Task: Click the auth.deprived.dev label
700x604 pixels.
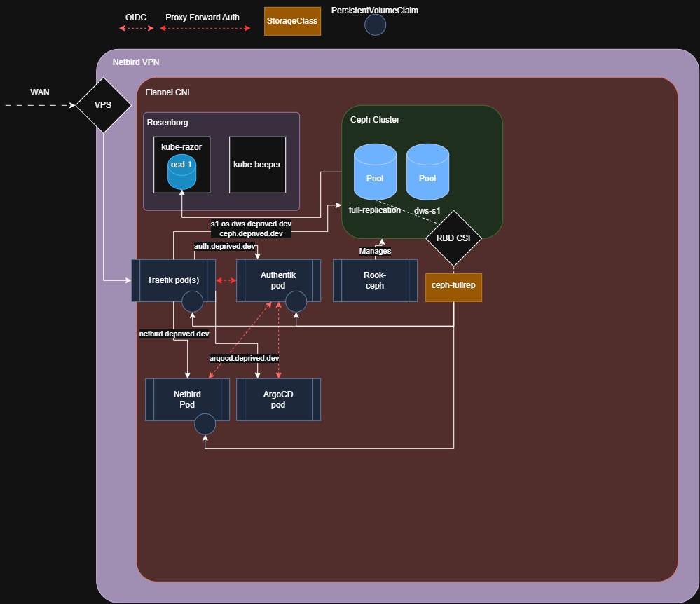Action: point(224,246)
